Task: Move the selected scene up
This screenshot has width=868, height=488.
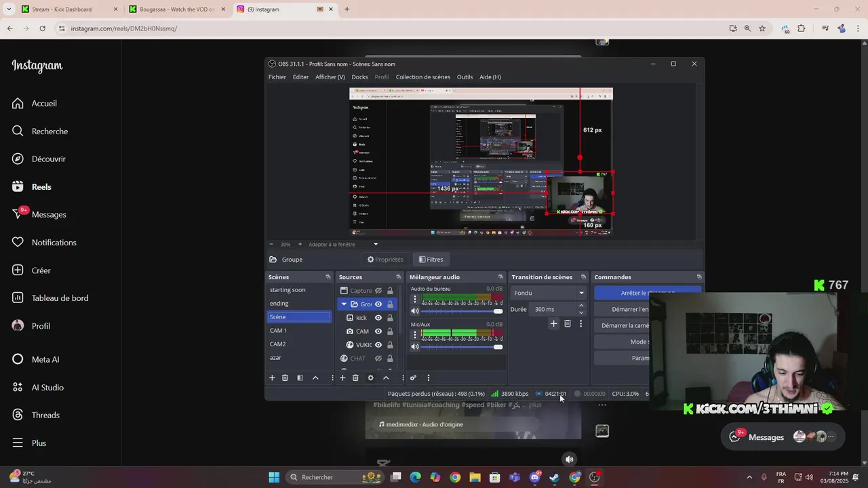Action: (315, 378)
